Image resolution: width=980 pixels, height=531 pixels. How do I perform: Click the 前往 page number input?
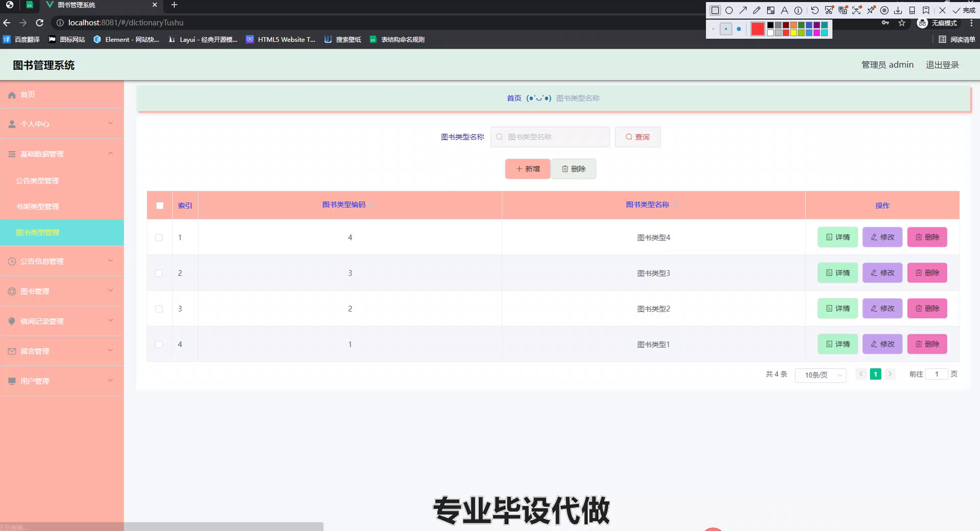click(x=937, y=374)
